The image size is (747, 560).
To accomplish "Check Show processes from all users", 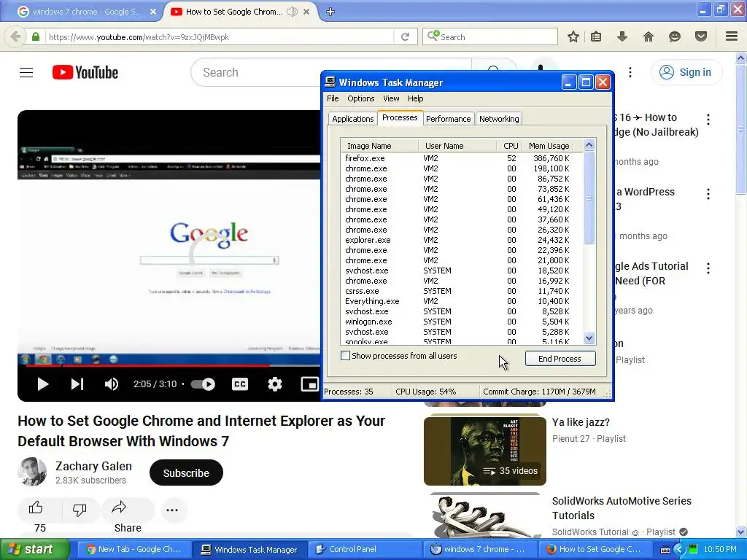I will [x=345, y=356].
